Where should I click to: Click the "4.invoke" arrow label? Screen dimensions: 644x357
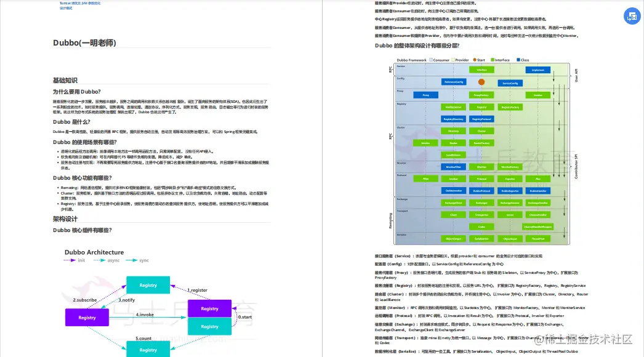pos(145,315)
